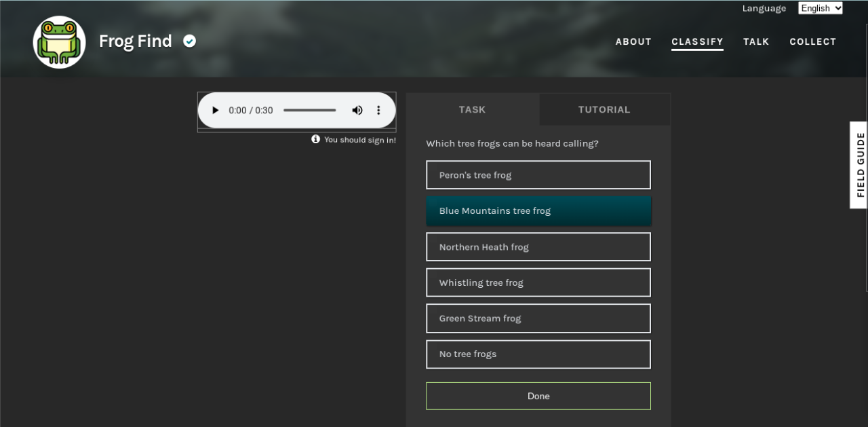Switch to the TUTORIAL tab
868x427 pixels.
coord(604,109)
